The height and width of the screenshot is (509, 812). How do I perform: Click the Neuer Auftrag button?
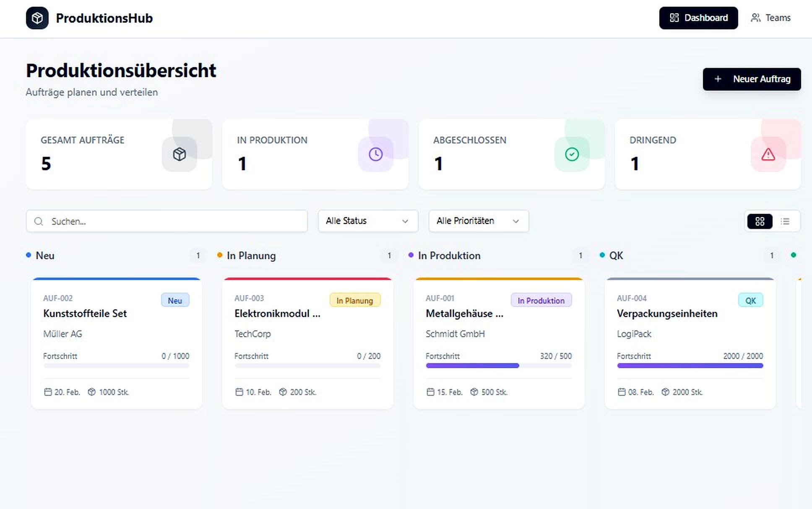pos(751,79)
